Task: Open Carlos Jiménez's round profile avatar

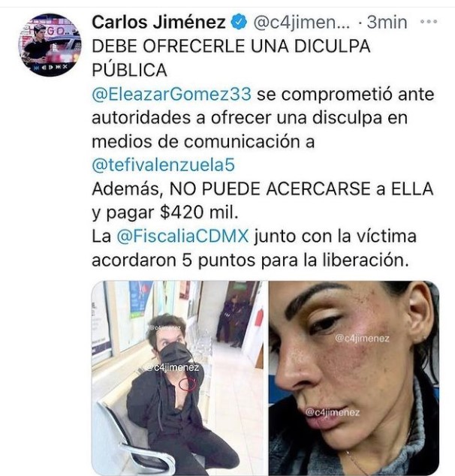Action: click(x=50, y=44)
